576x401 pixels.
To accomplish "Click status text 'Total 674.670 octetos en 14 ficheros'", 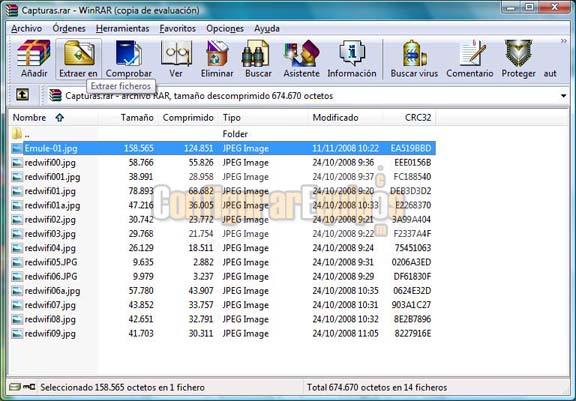I will (x=377, y=387).
